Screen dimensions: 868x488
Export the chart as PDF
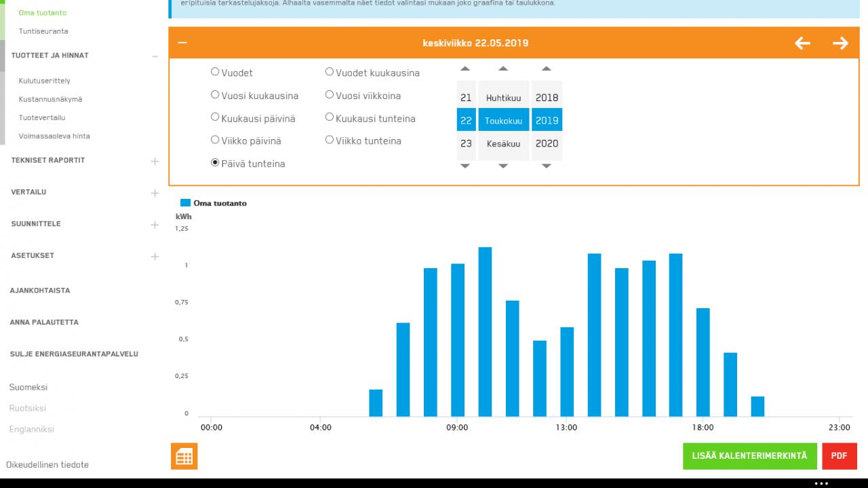pyautogui.click(x=840, y=456)
